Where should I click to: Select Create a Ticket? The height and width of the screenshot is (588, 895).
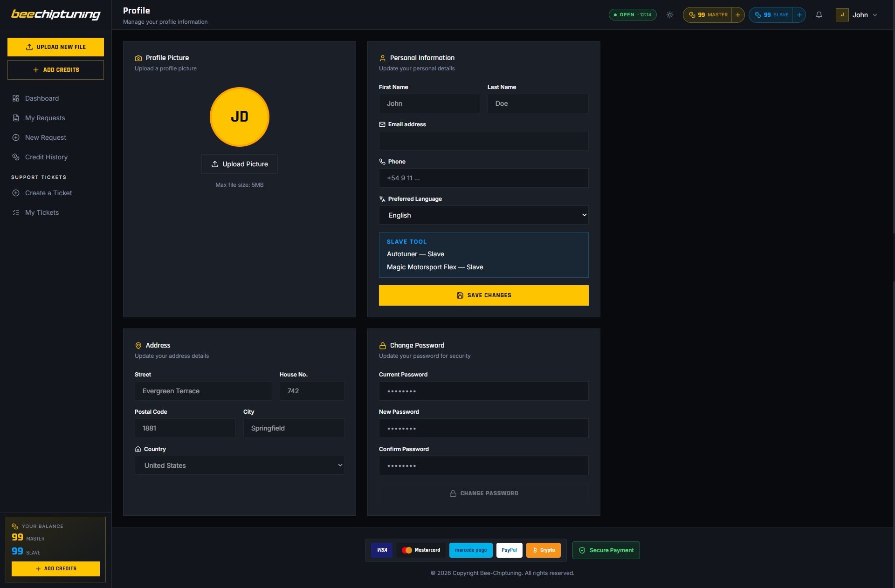(55, 193)
